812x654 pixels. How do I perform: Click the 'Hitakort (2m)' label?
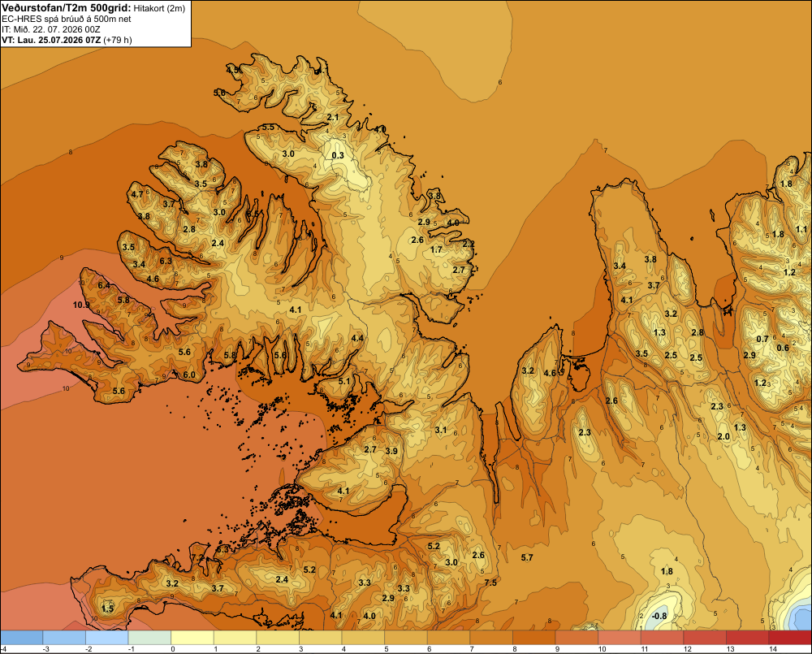pos(159,8)
